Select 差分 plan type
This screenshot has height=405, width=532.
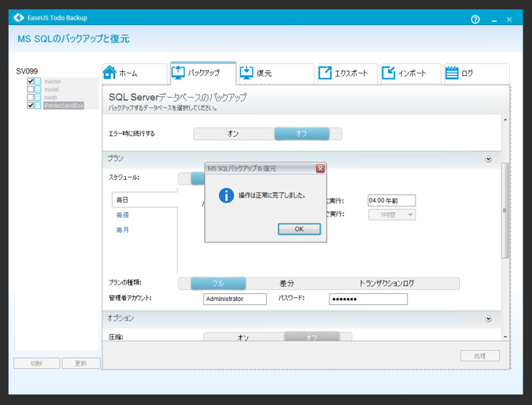286,283
